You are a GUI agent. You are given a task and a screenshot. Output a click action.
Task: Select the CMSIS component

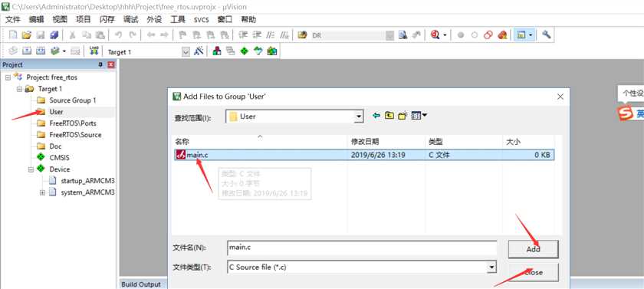click(60, 158)
